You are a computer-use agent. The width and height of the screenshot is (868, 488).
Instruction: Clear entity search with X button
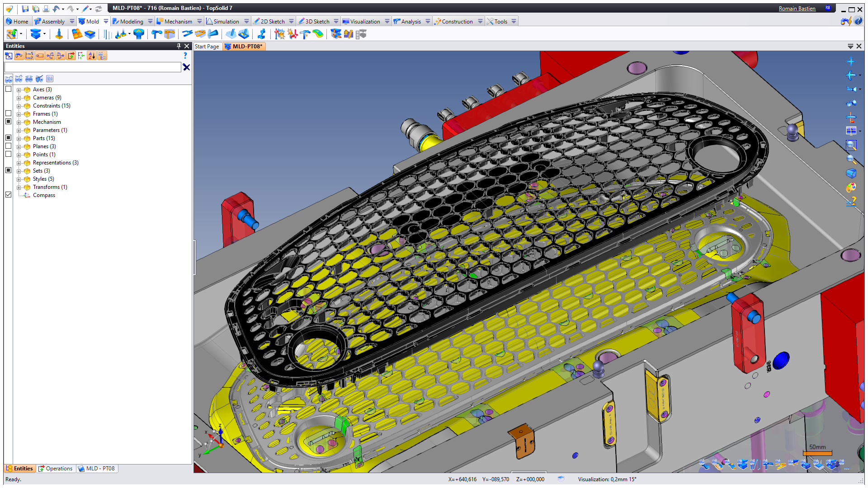[186, 67]
